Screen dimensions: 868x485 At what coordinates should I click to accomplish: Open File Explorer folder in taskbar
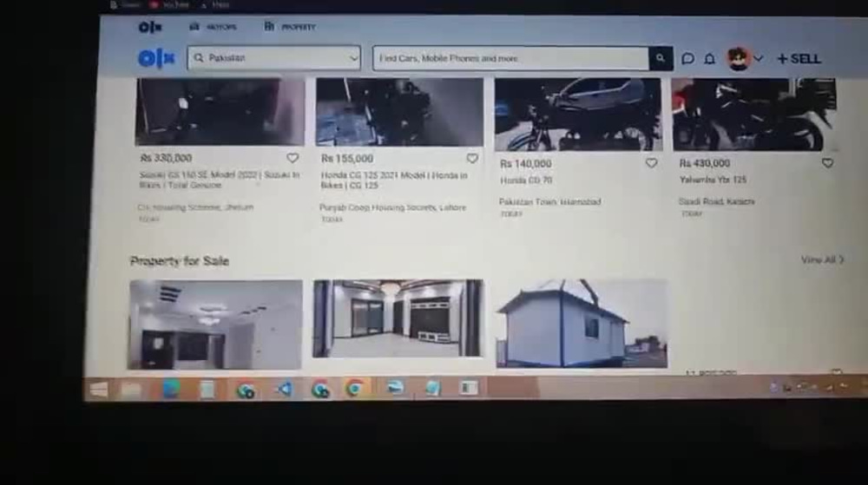(132, 390)
